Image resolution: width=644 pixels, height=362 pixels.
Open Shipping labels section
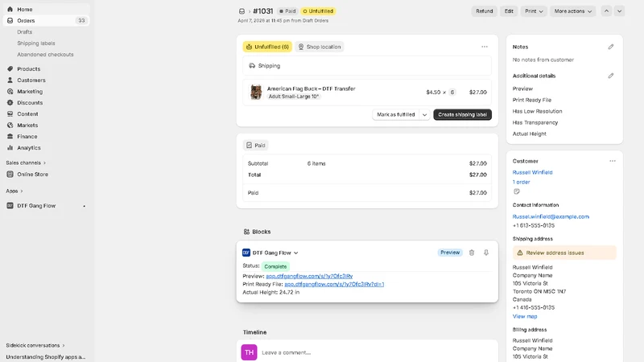tap(36, 43)
